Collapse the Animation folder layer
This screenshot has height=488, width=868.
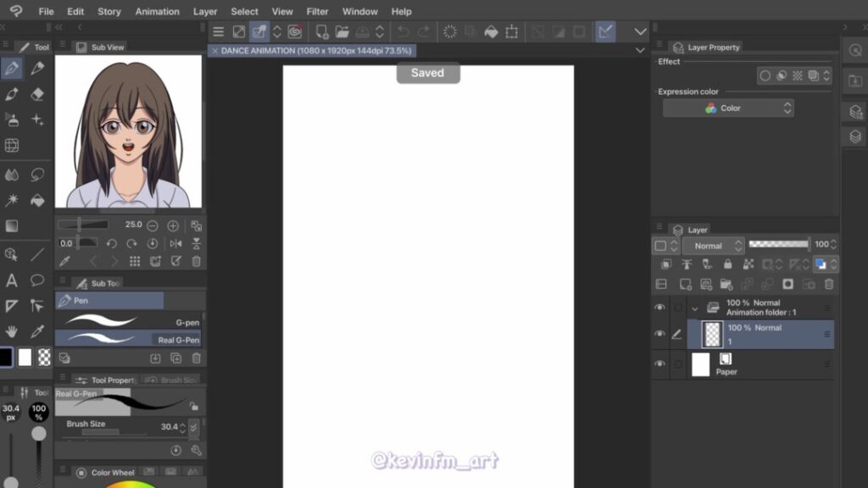[x=695, y=308]
